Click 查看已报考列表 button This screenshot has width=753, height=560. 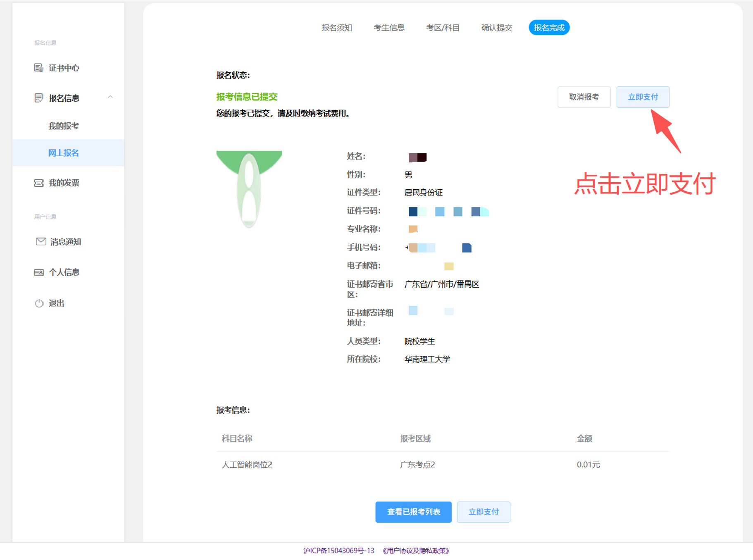point(413,512)
